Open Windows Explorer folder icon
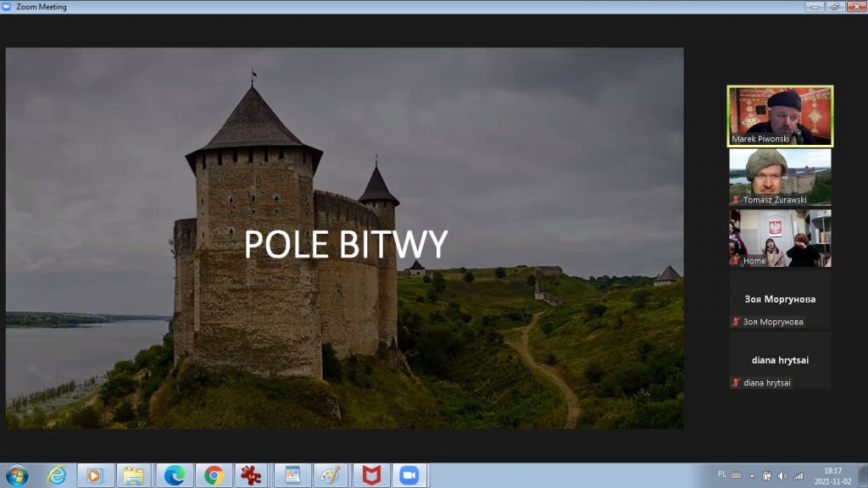 [133, 475]
